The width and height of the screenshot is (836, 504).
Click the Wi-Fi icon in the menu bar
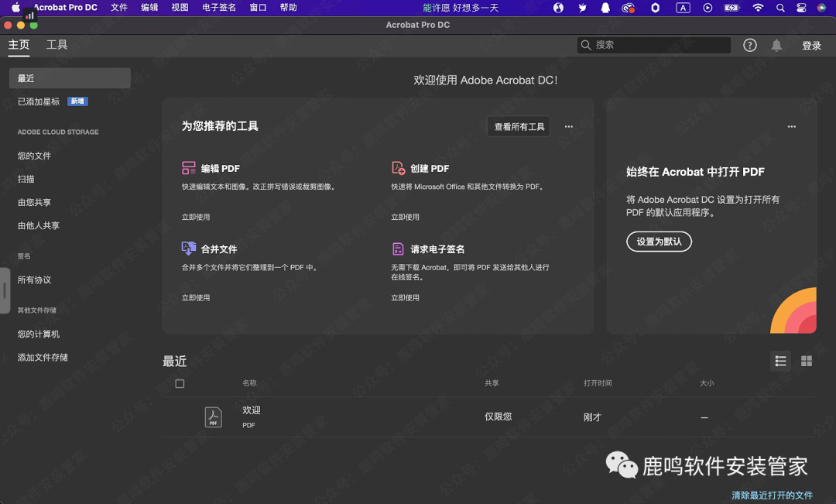(758, 7)
